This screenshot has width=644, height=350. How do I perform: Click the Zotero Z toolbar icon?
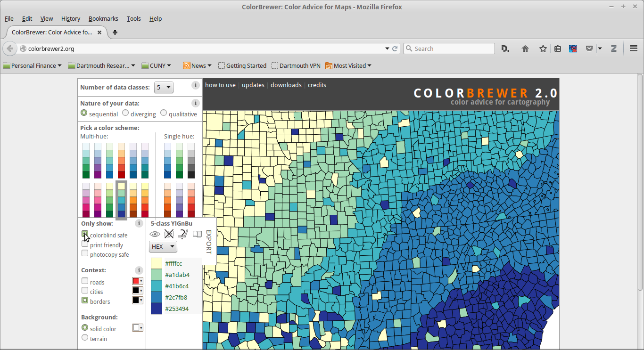(614, 49)
